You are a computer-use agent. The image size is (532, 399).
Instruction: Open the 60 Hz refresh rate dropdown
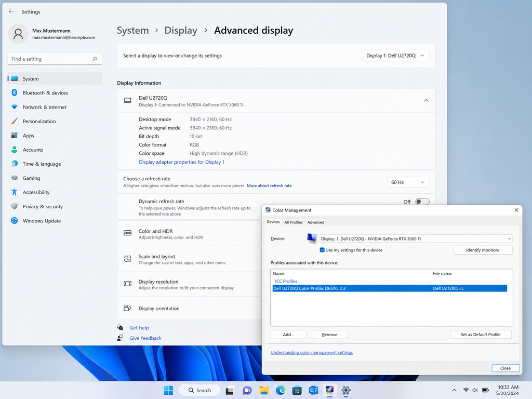(408, 182)
